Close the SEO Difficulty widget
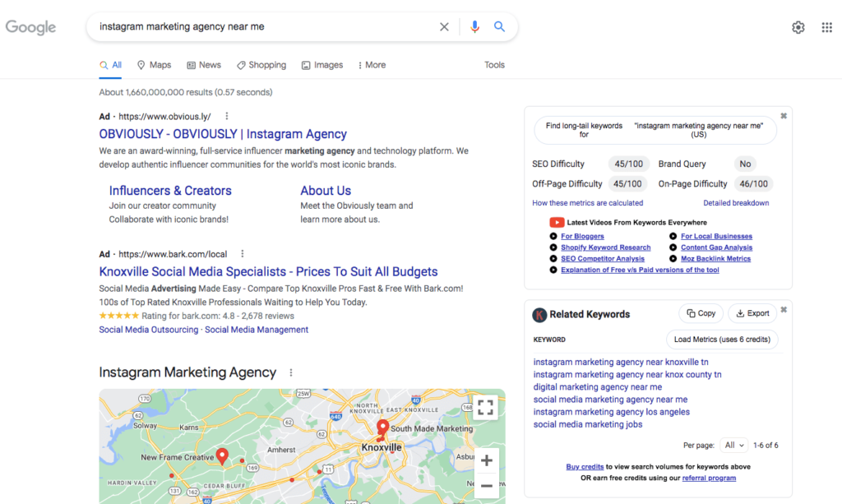842x504 pixels. (784, 116)
